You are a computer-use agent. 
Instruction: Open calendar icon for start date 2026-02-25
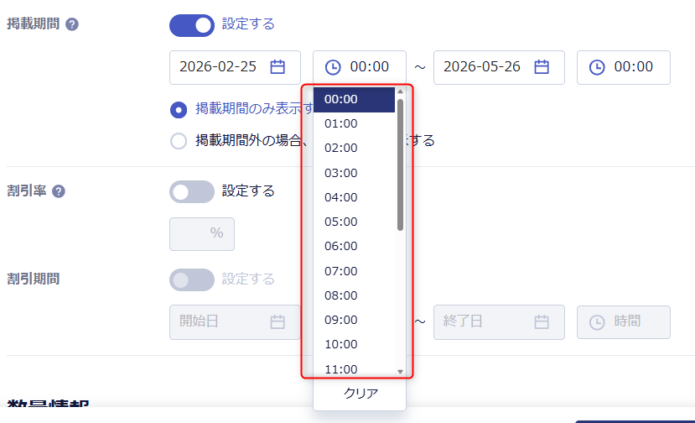(x=278, y=67)
